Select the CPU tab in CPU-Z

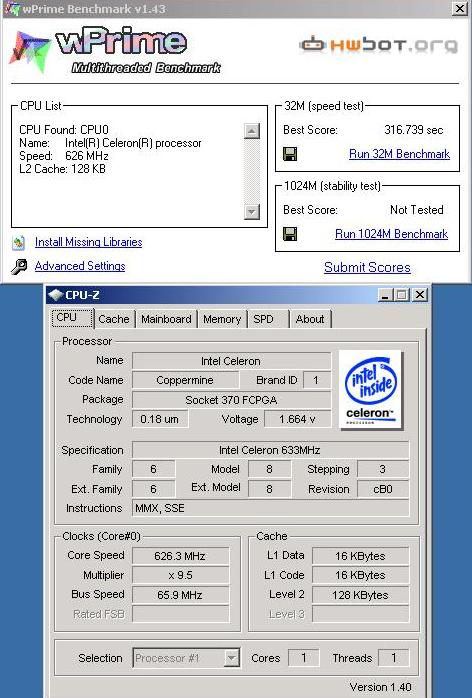coord(72,318)
